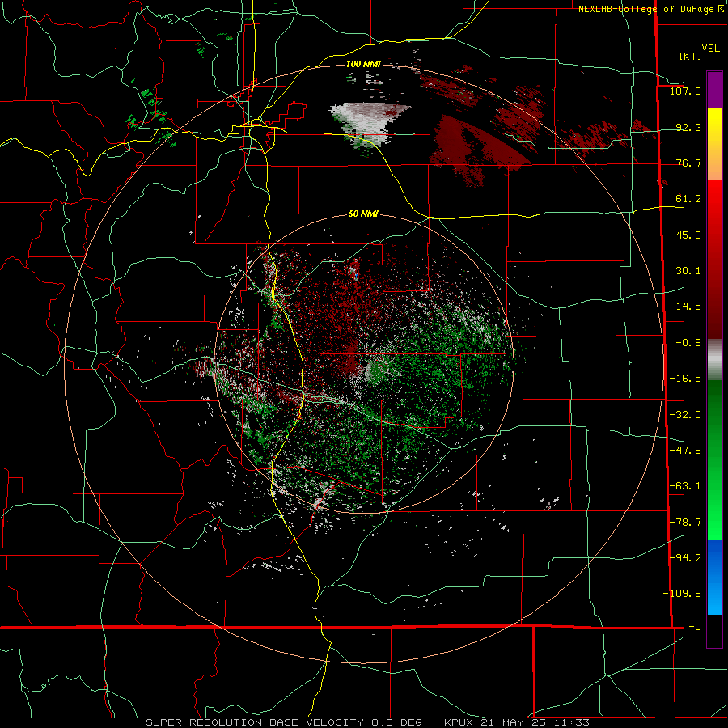Select the 92.3 legend value
The height and width of the screenshot is (728, 728).
[x=688, y=127]
